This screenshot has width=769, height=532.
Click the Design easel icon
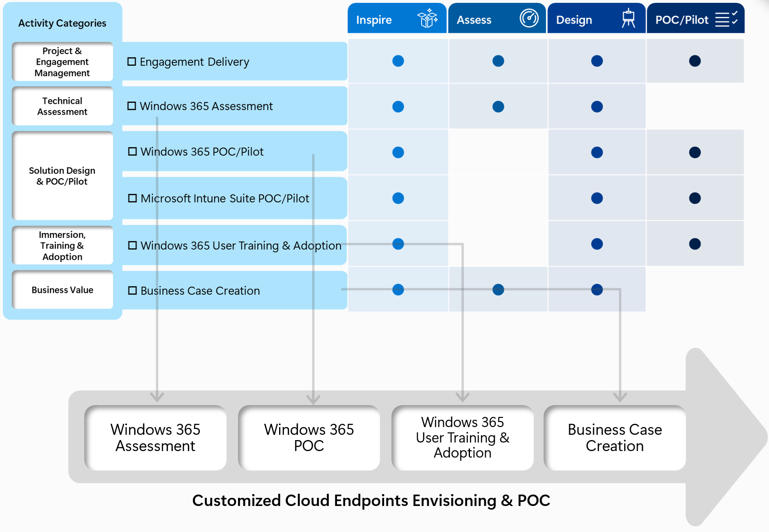click(629, 18)
